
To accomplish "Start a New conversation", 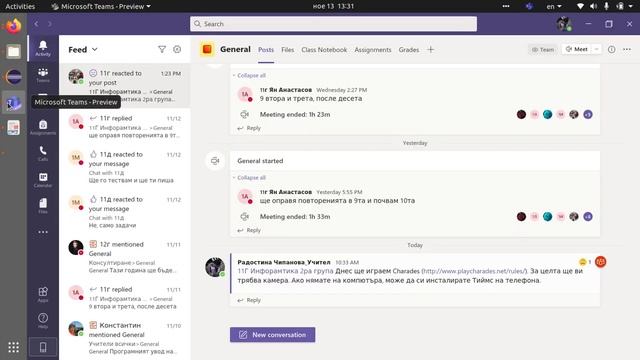I will (272, 335).
